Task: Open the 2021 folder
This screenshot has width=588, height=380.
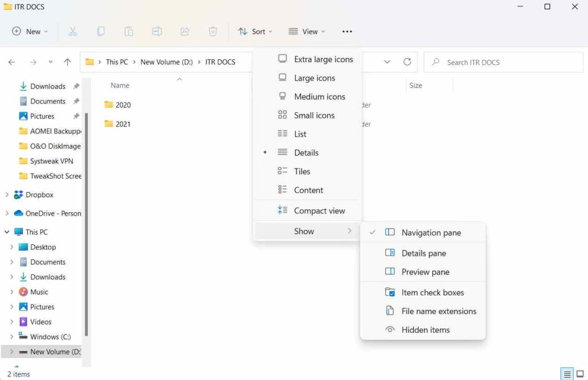Action: pos(118,124)
